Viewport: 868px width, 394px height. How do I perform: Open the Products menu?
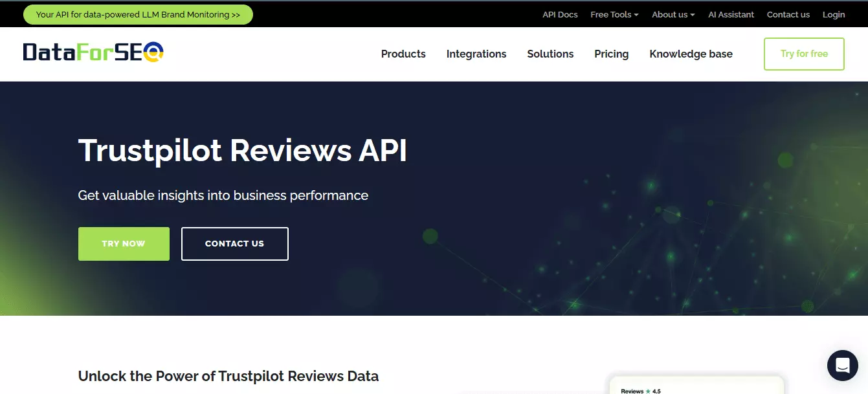(x=403, y=54)
